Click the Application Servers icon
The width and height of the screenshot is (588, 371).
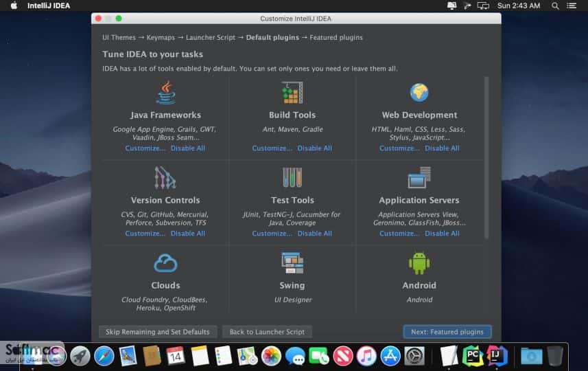pos(419,177)
